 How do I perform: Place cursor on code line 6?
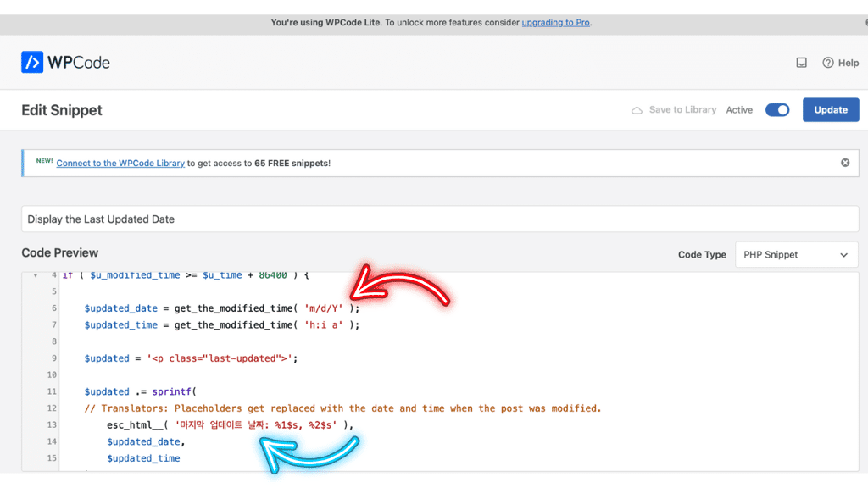click(x=221, y=308)
